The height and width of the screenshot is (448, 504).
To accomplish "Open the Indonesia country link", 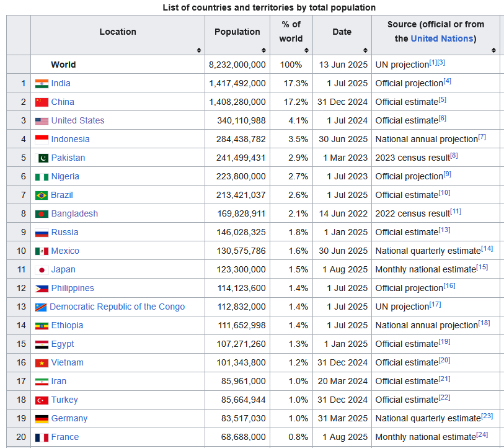I will (x=71, y=140).
